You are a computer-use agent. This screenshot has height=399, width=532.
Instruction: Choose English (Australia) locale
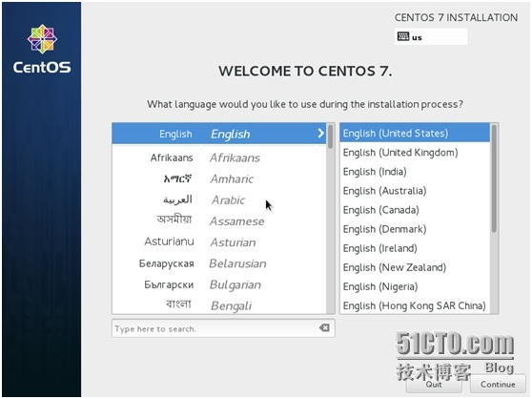pyautogui.click(x=415, y=191)
